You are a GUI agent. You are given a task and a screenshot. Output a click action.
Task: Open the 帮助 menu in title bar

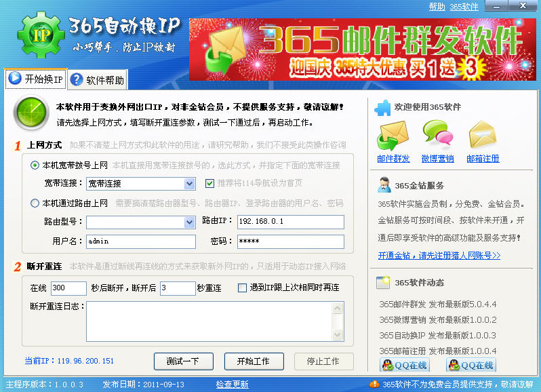[x=437, y=7]
